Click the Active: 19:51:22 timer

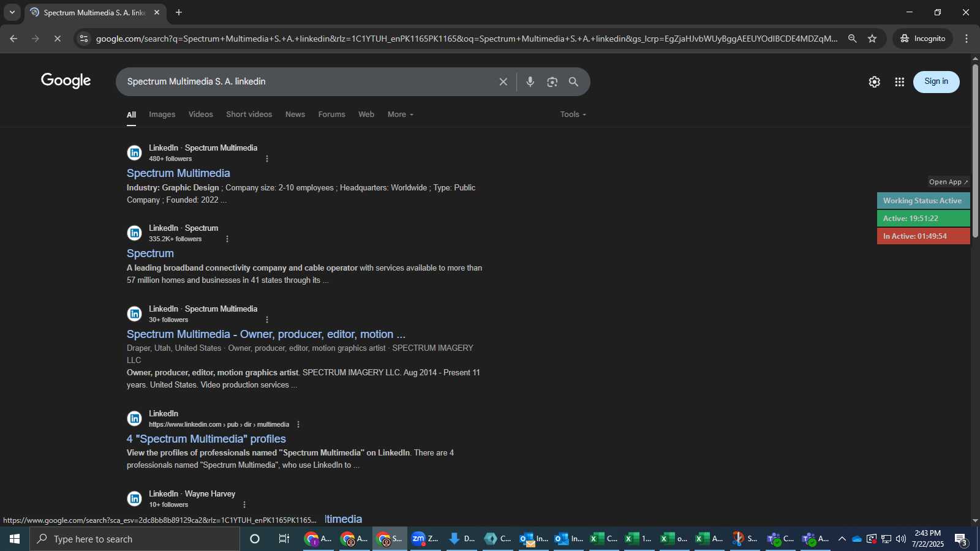tap(923, 219)
